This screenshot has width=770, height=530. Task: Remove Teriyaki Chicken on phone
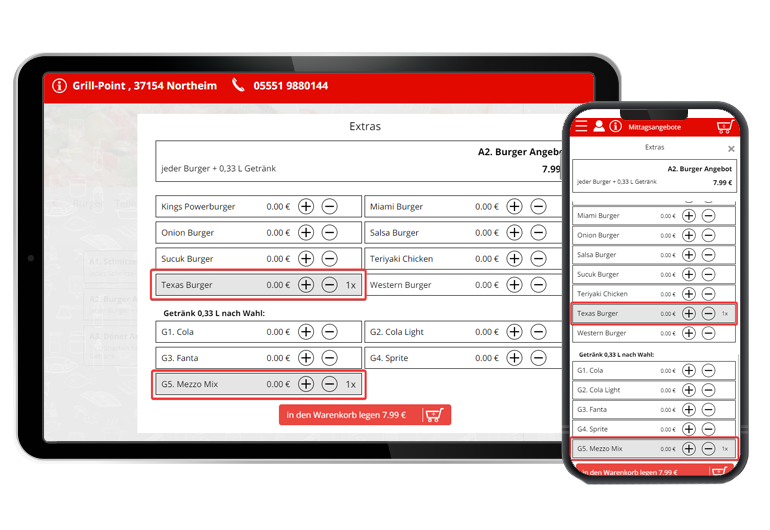708,294
